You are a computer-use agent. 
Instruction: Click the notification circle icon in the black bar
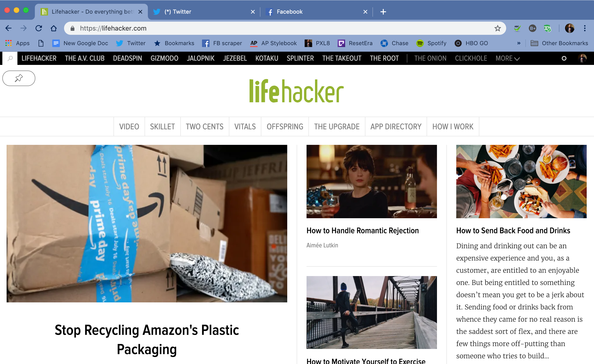point(564,58)
